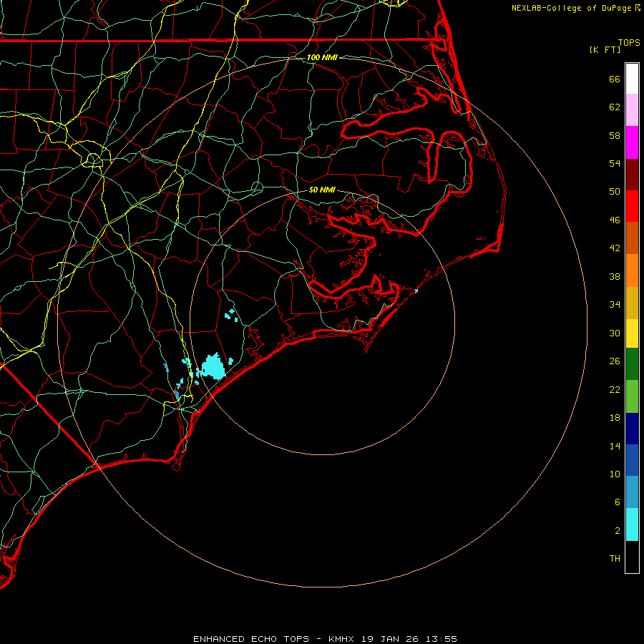644x644 pixels.
Task: Click the light blue swatch near 6
Action: pyautogui.click(x=632, y=492)
